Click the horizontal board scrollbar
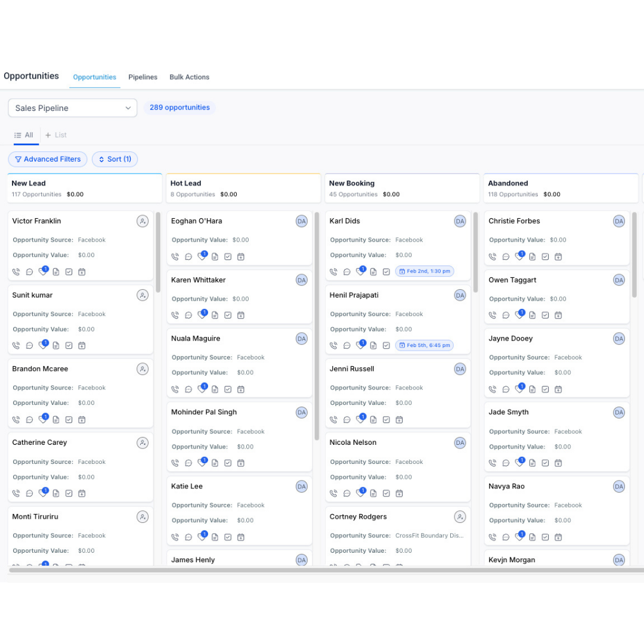644x644 pixels. [327, 570]
